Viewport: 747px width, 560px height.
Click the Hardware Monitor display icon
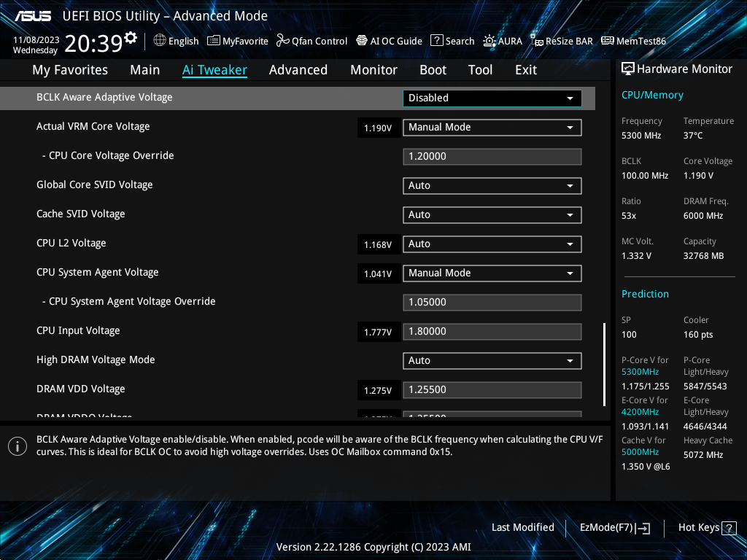point(628,69)
